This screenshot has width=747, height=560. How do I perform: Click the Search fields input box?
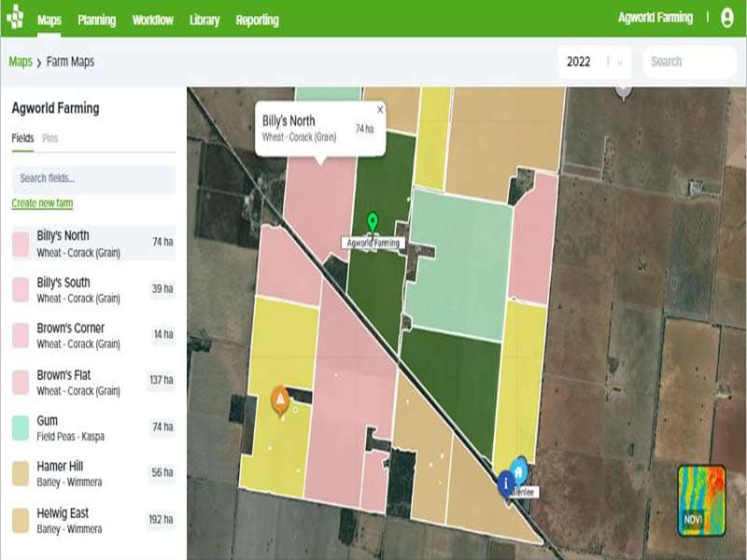93,178
